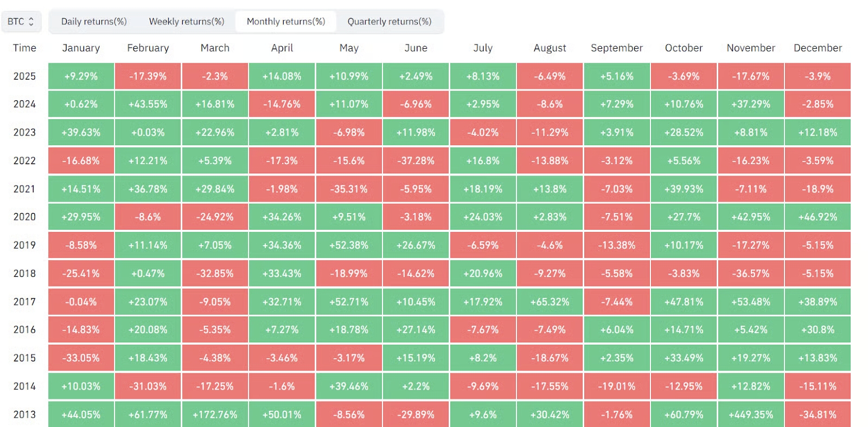Click the November 2013 +449.35% cell

tap(751, 415)
